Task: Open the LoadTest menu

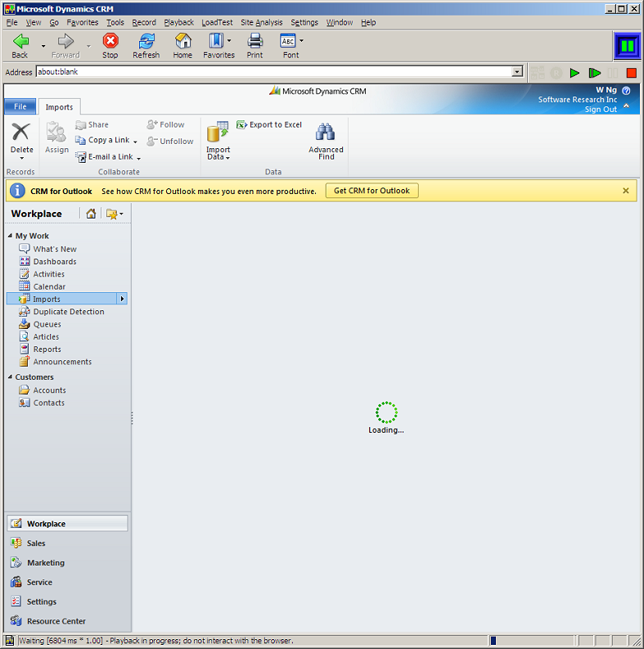Action: [x=217, y=22]
